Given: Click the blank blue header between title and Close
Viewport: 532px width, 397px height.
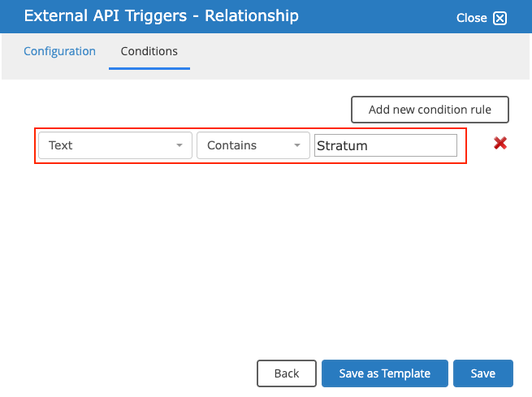Looking at the screenshot, I should (x=377, y=16).
